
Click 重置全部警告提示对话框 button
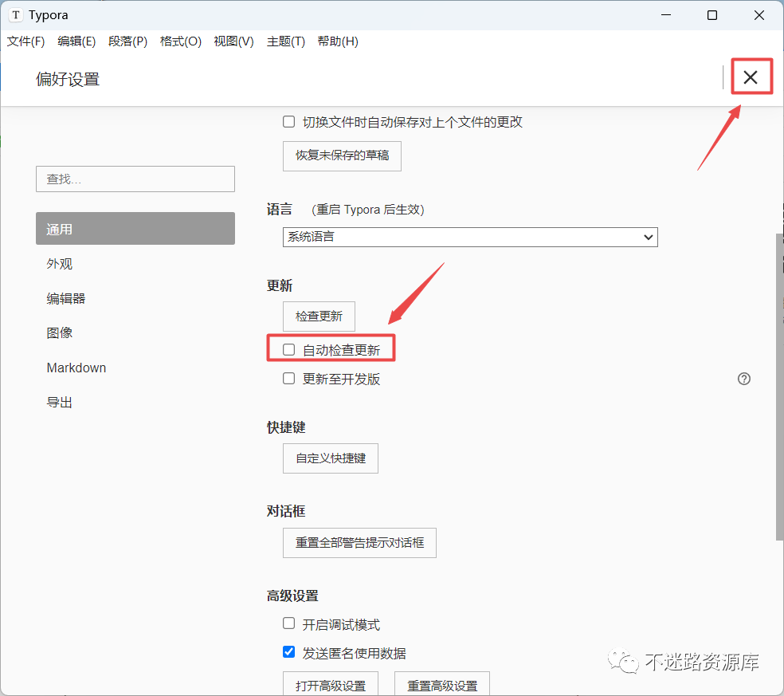pyautogui.click(x=359, y=543)
